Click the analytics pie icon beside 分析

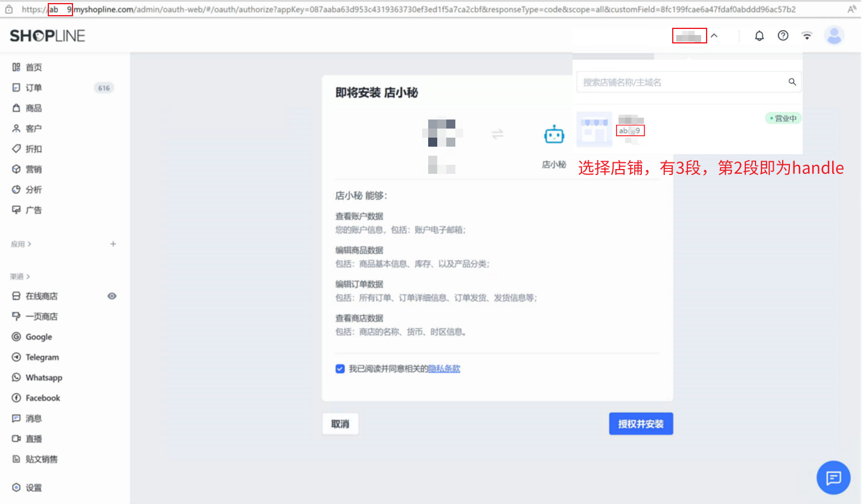pos(16,190)
